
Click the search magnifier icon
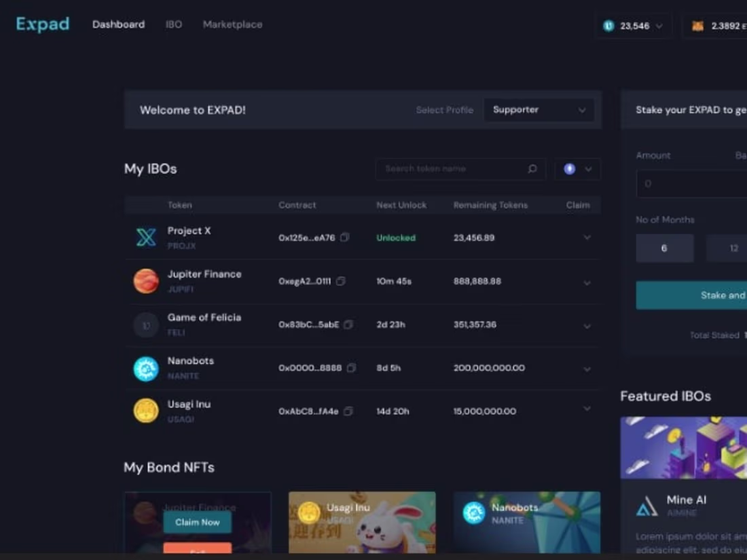tap(532, 168)
